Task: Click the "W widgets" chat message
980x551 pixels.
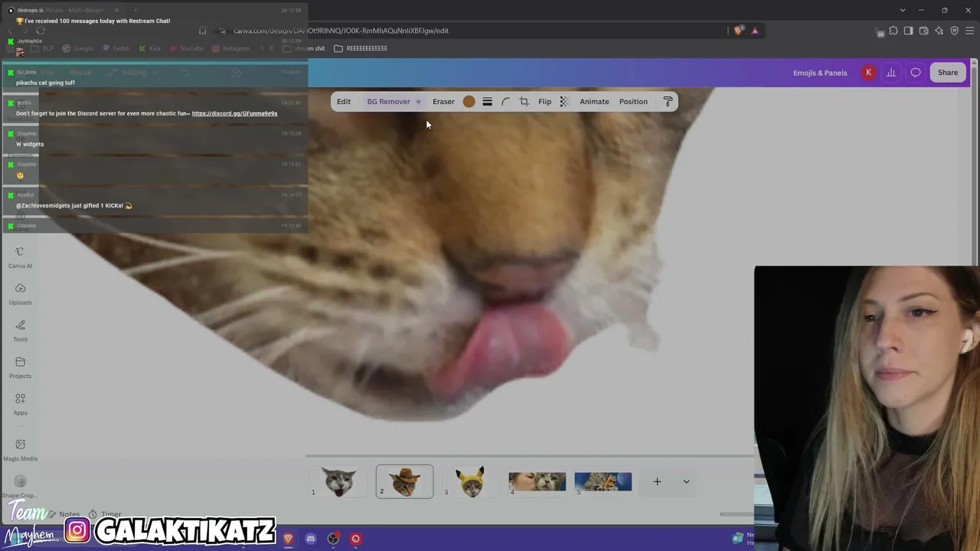Action: click(30, 144)
